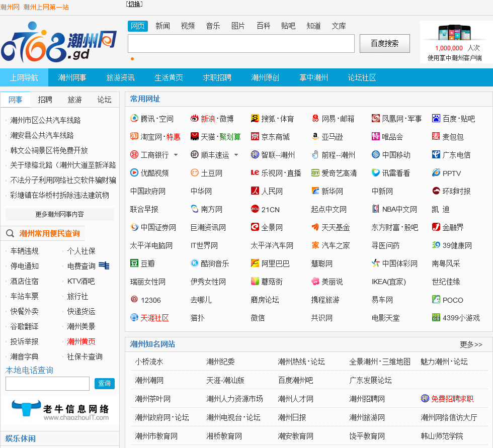Viewport: 493px width, 448px height.
Task: Click the Sohu sports icon
Action: tap(255, 118)
